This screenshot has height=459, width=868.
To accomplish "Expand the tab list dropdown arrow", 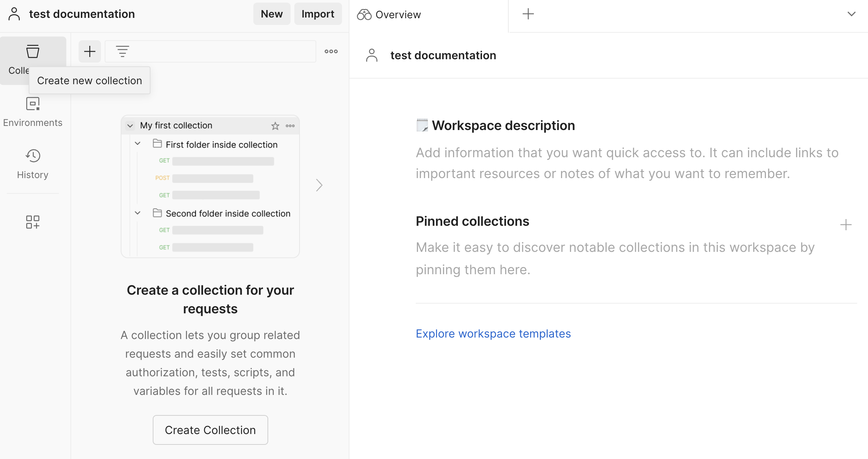I will click(851, 14).
